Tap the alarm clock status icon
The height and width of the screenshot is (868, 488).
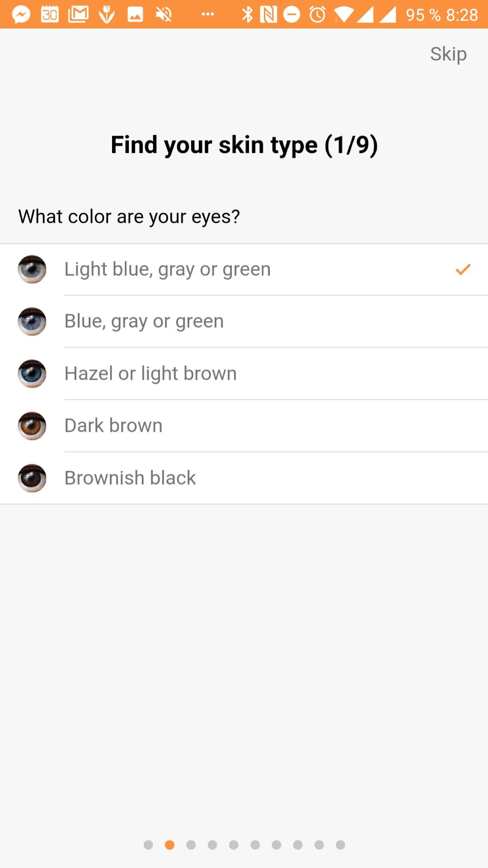[318, 14]
